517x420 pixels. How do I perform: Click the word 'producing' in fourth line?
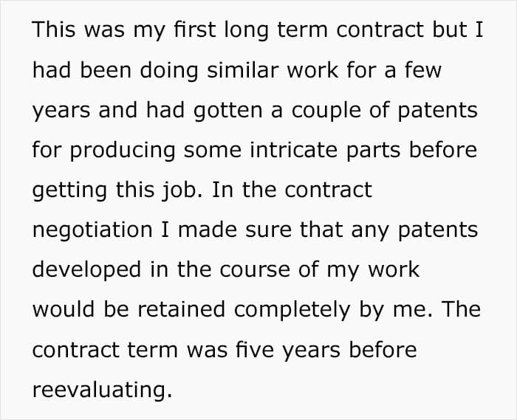coord(123,150)
